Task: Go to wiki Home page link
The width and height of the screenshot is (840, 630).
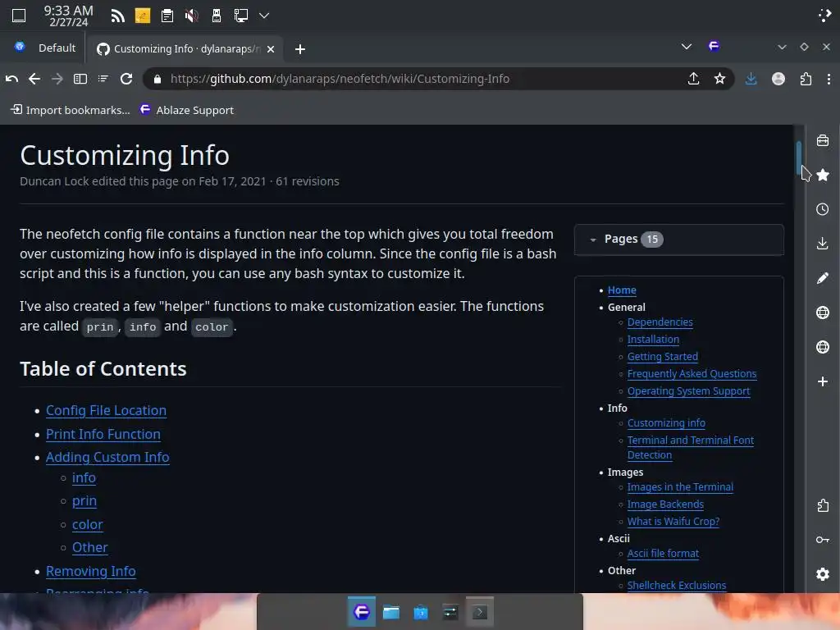Action: pos(622,290)
